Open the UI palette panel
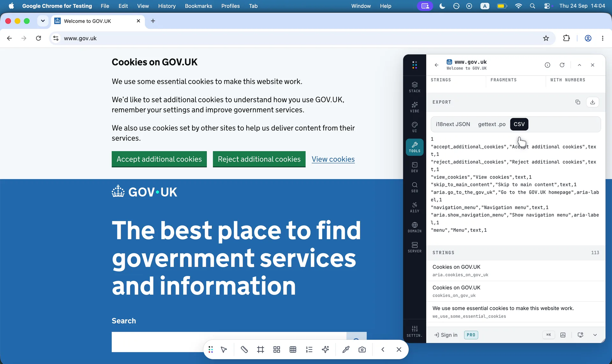 (x=414, y=127)
